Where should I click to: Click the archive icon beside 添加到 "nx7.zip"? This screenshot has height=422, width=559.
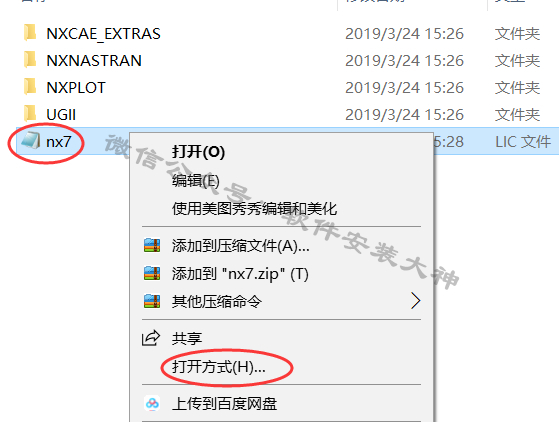pos(152,273)
